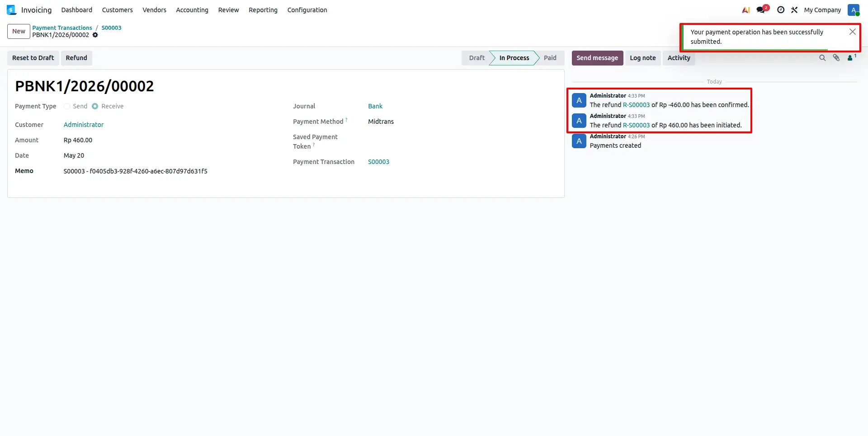Click avatar of refund confirmed message
The width and height of the screenshot is (868, 436).
coord(579,100)
